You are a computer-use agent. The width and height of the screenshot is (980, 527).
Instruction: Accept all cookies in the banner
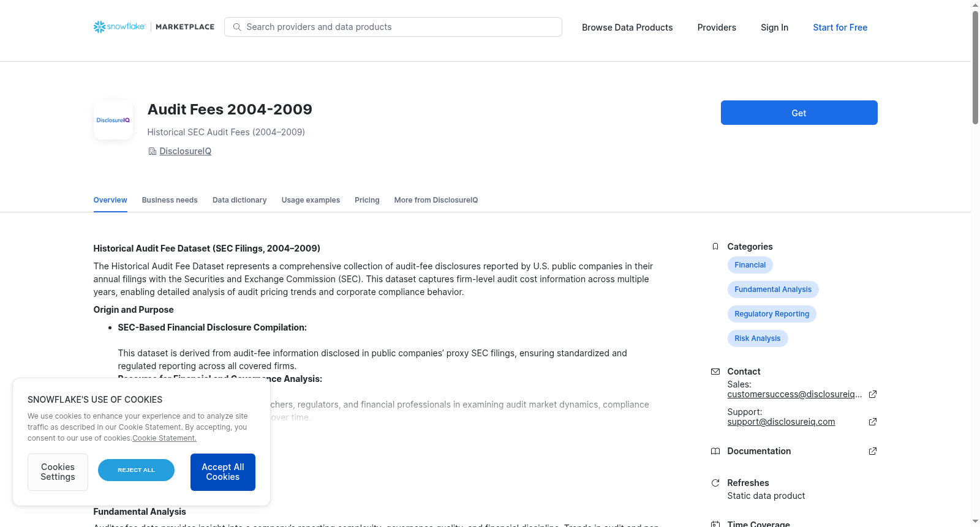click(x=223, y=472)
